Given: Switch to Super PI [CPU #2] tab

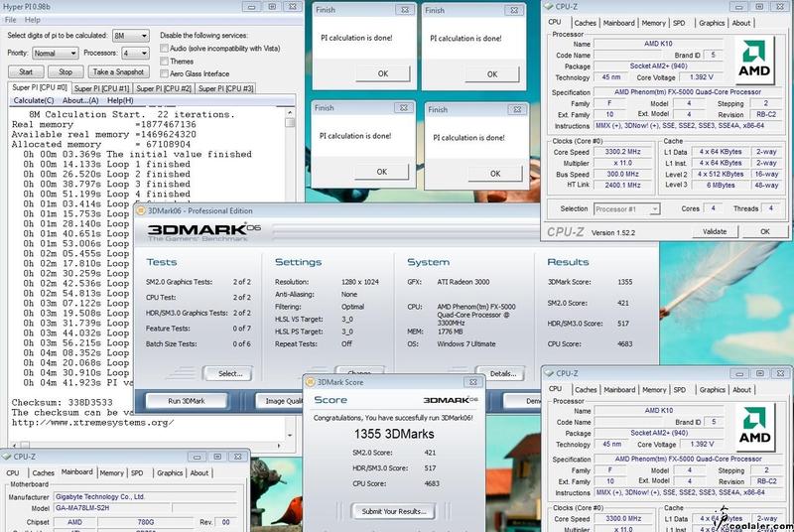Looking at the screenshot, I should (164, 88).
